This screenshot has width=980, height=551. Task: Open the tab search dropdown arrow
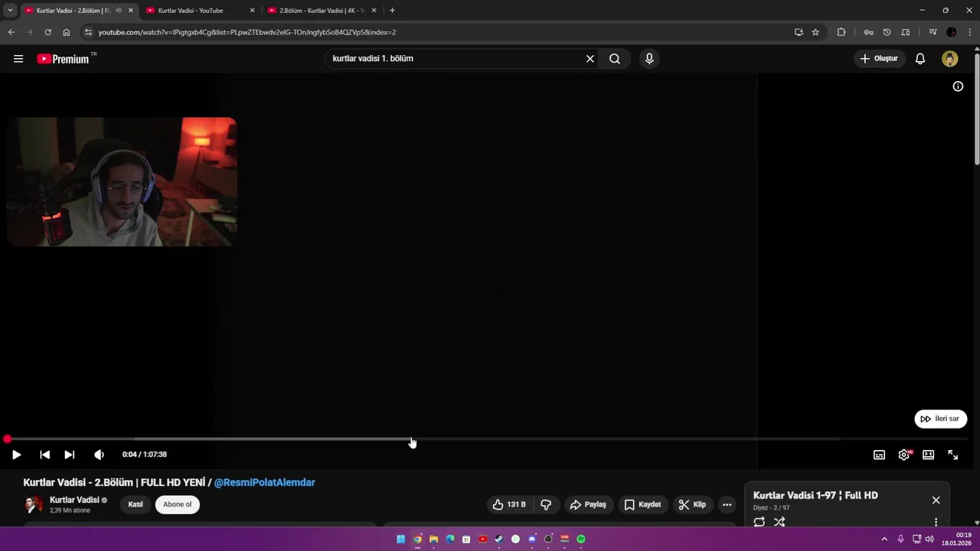[x=9, y=11]
